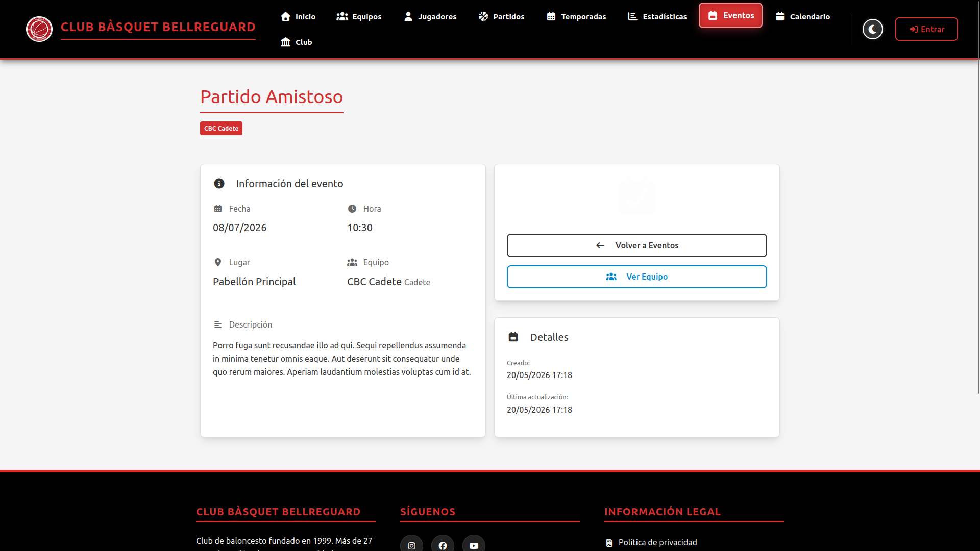Go to the Inicio menu item
Viewport: 980px width, 551px height.
[298, 17]
